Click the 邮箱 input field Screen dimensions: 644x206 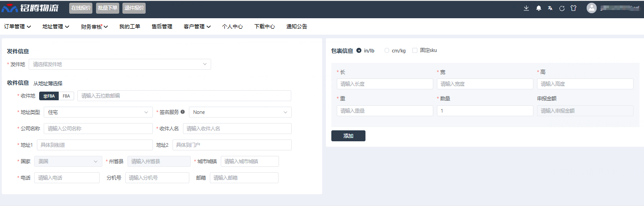pos(244,178)
